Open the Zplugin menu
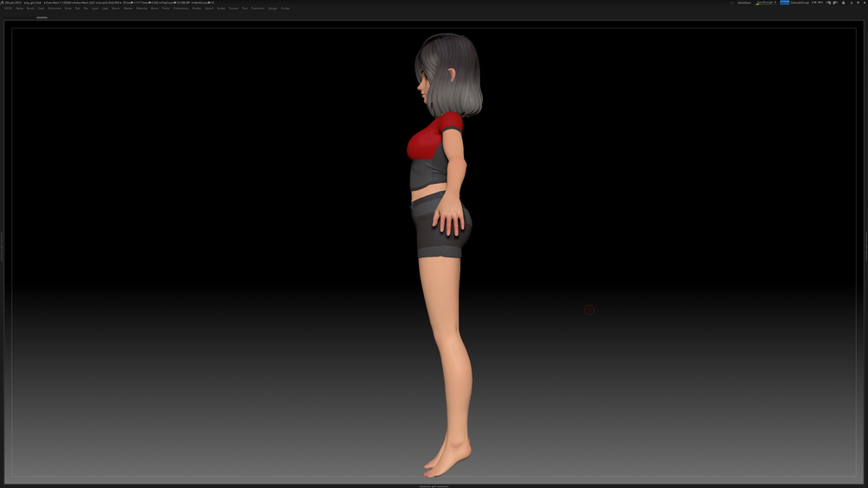The height and width of the screenshot is (488, 868). 272,9
